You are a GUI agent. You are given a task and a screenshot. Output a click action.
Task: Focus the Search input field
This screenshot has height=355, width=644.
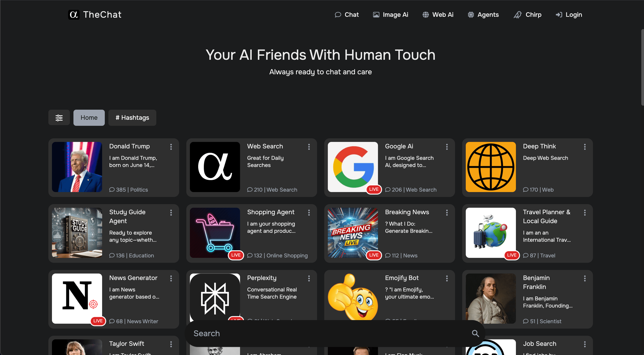[325, 333]
